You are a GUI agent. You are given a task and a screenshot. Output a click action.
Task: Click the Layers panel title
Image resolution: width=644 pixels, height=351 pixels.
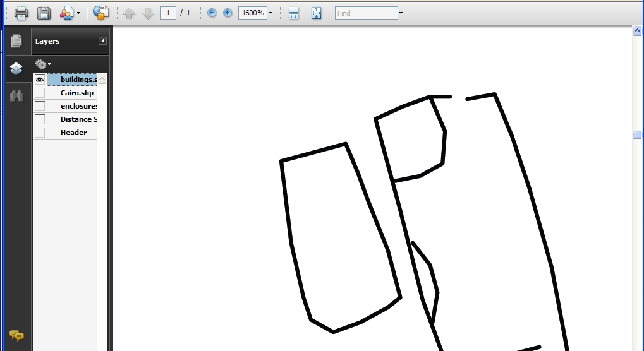[x=47, y=41]
